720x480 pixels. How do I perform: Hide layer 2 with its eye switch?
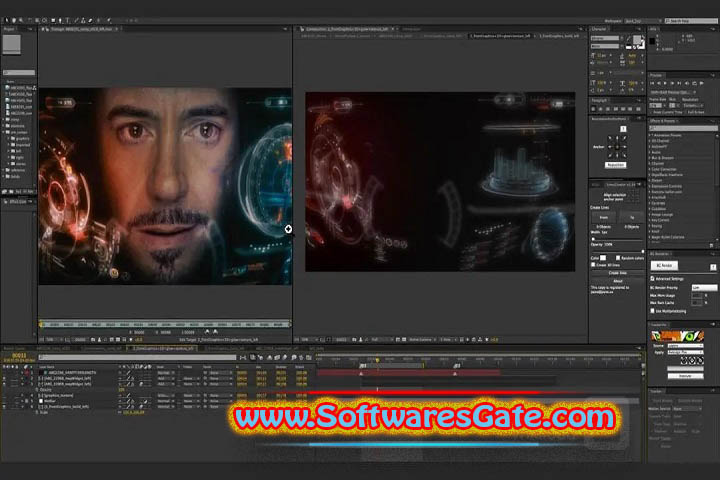[4, 378]
